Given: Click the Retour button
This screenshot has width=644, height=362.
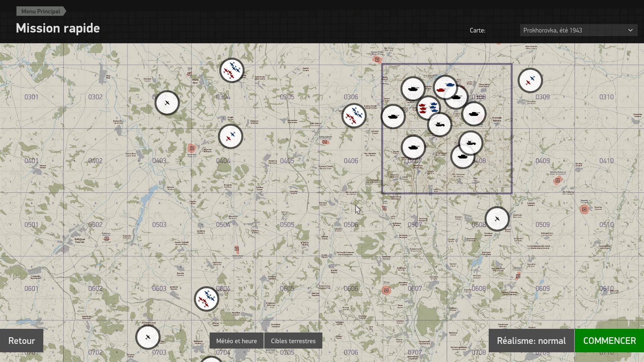Looking at the screenshot, I should (21, 341).
